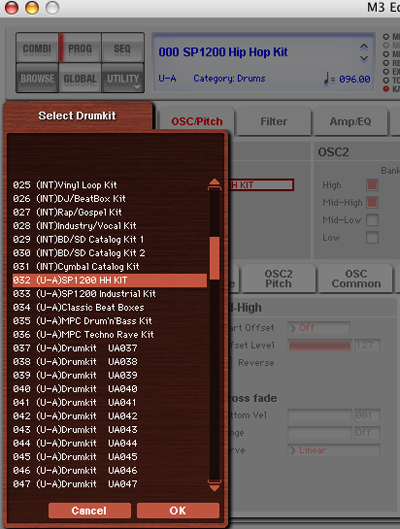
Task: Select drumkit 041 UA041
Action: coord(110,402)
